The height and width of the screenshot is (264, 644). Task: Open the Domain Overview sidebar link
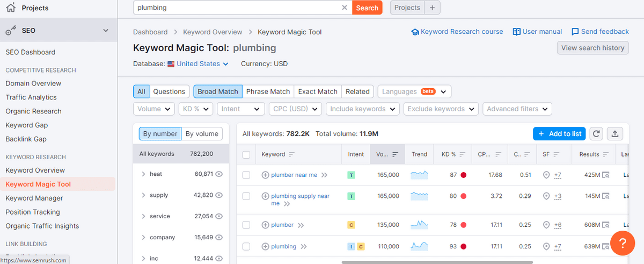point(33,83)
